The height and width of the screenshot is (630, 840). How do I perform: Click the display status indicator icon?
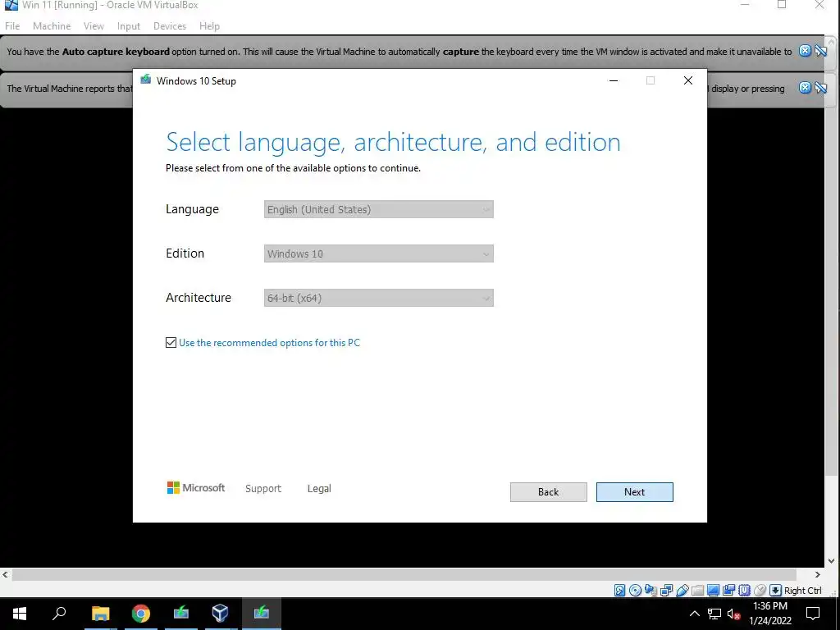[x=713, y=591]
